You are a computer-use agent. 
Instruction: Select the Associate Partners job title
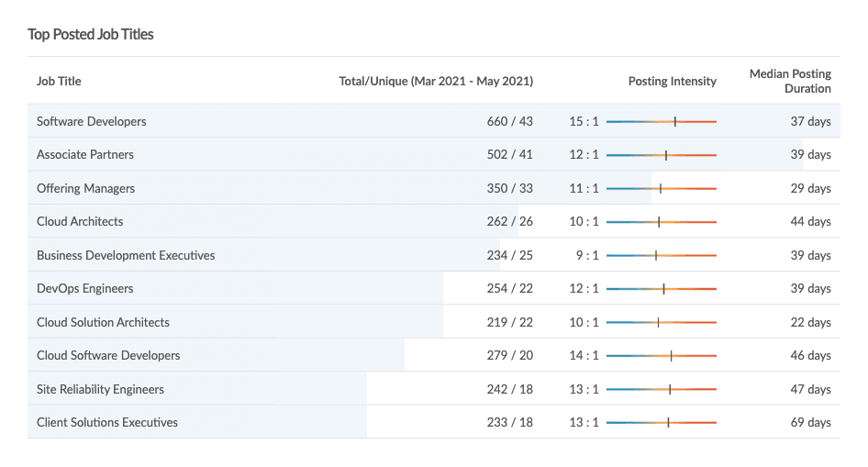pos(85,154)
